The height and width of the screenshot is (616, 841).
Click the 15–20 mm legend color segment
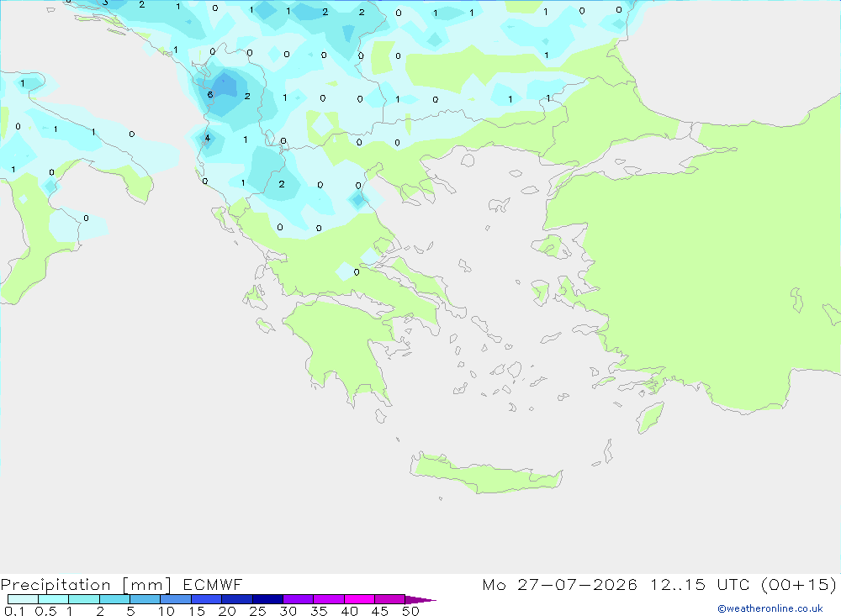[207, 599]
